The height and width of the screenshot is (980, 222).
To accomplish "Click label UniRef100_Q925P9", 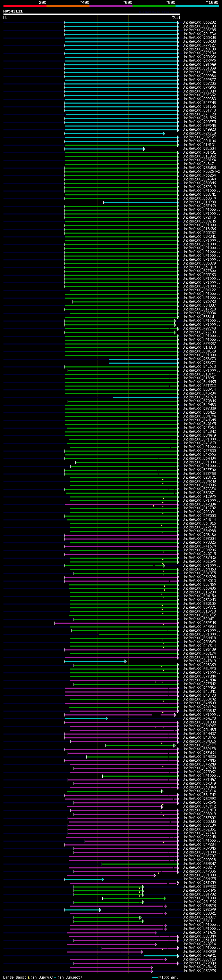I will 199,910.
